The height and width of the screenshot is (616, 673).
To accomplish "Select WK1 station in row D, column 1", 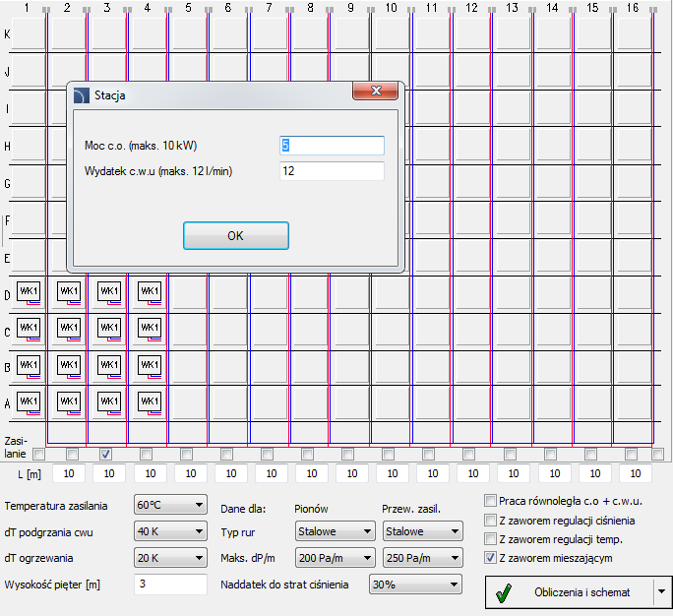I will point(29,291).
